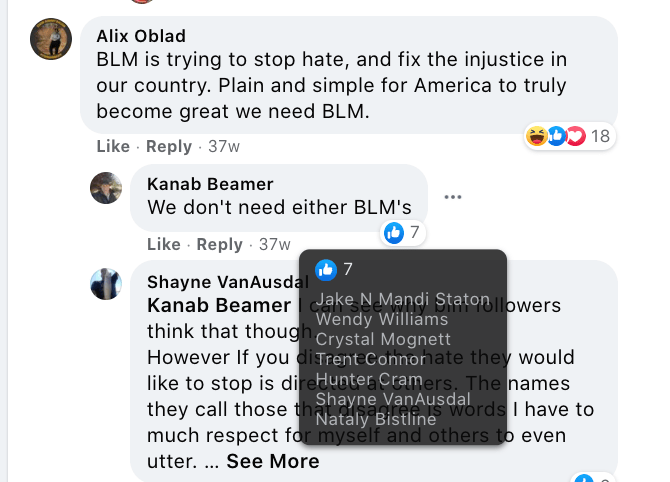
Task: Click the blue thumbs-up icon showing 7 likes
Action: pos(394,233)
